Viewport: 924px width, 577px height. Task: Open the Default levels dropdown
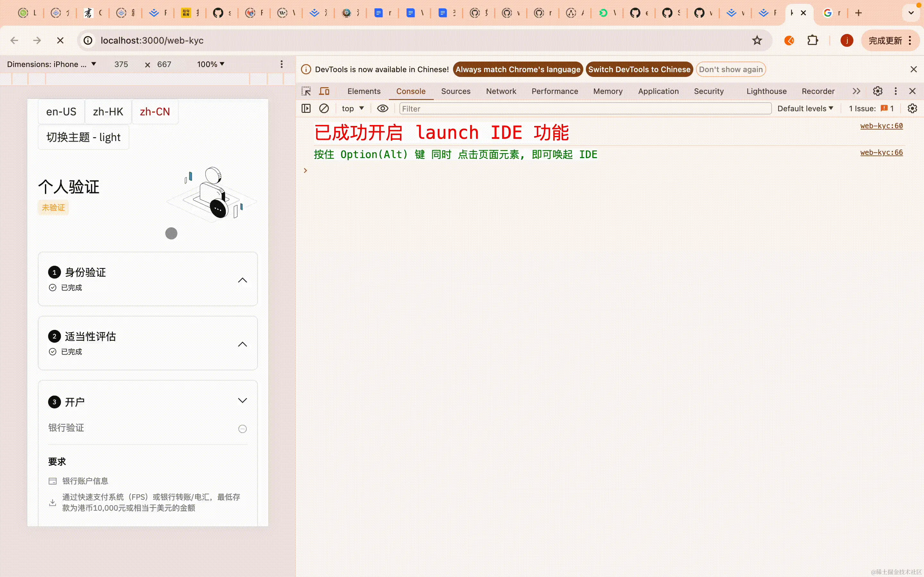[805, 108]
